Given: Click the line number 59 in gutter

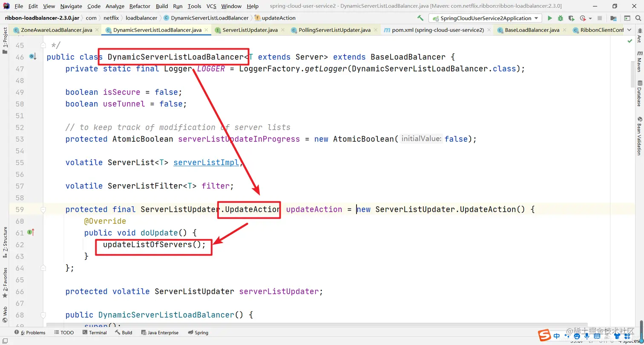Looking at the screenshot, I should click(20, 209).
